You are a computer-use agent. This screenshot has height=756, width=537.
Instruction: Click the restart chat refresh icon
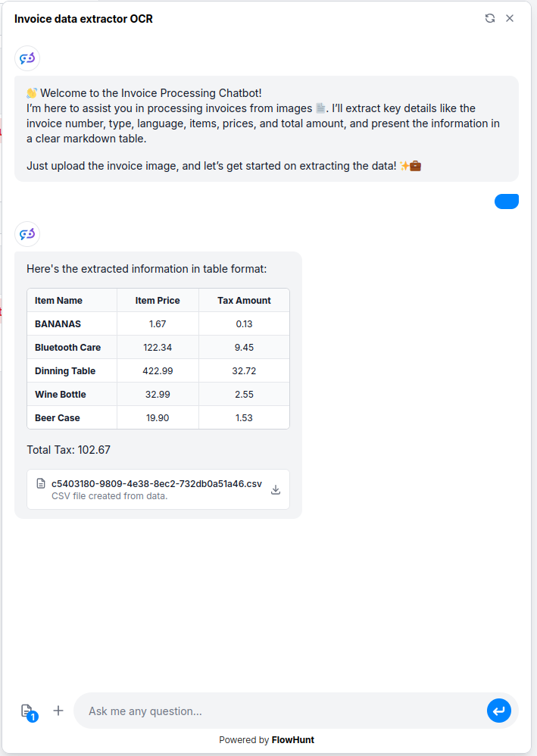[x=490, y=18]
